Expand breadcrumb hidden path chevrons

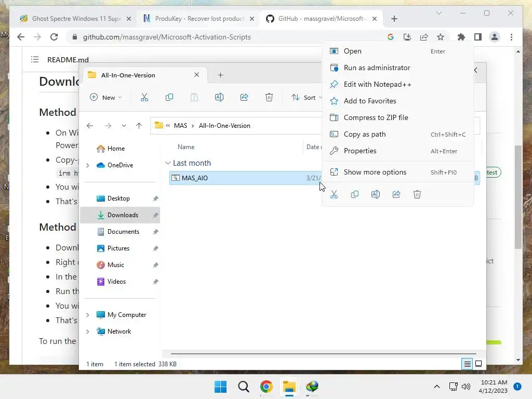tap(168, 126)
